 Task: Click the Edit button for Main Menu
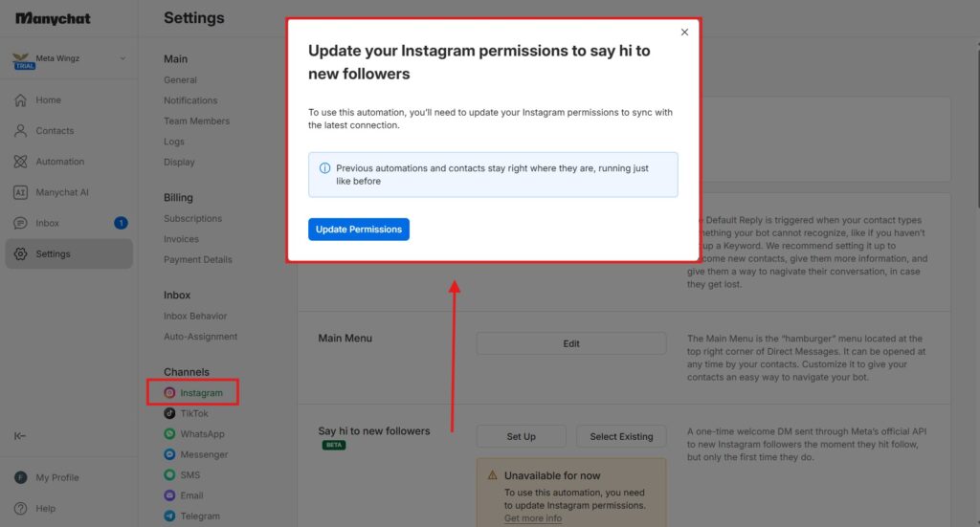(x=571, y=343)
